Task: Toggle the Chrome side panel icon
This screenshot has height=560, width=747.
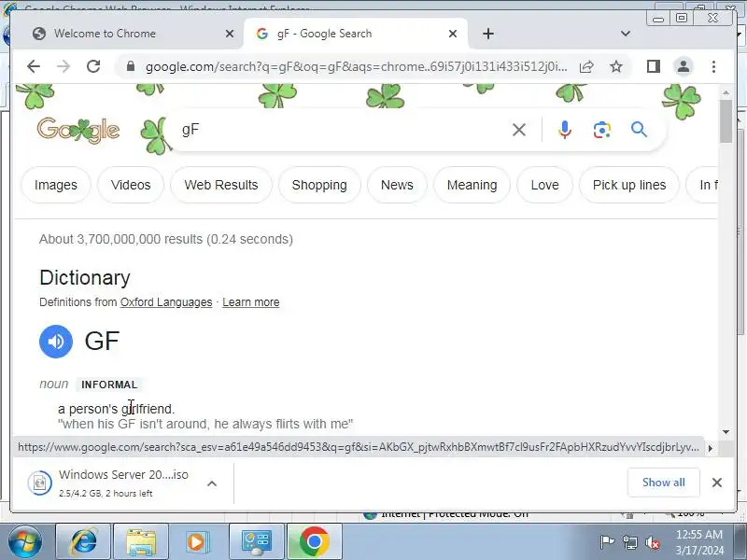Action: (x=653, y=66)
